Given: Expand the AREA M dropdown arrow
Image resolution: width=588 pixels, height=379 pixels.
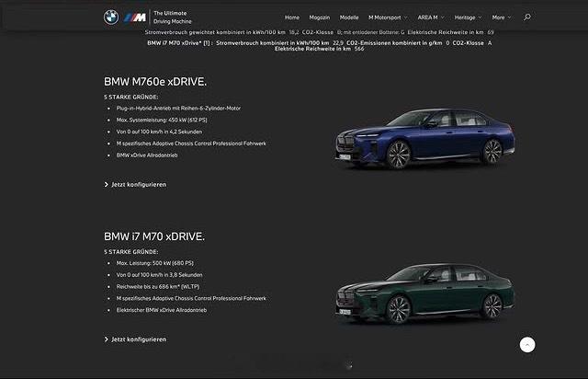Looking at the screenshot, I should [x=442, y=17].
